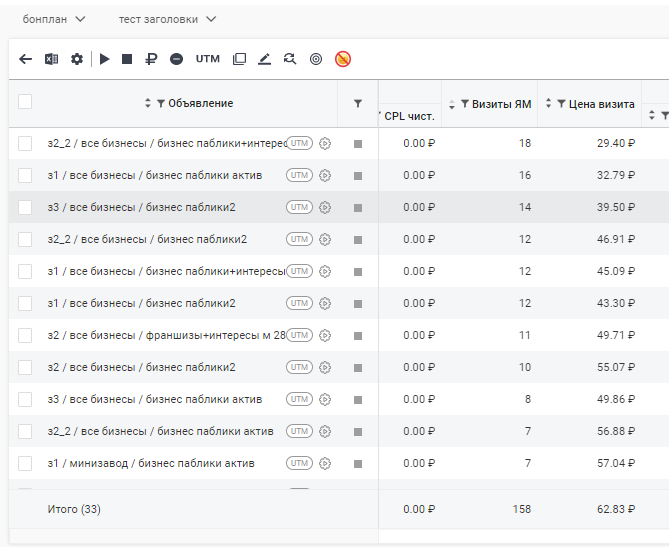Click the copy ads icon
Viewport: 669px width, 547px height.
[239, 59]
